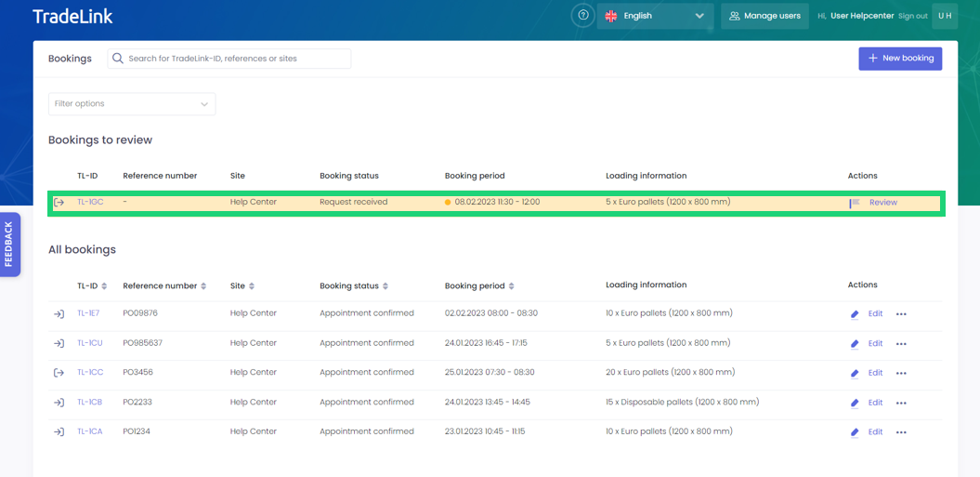Open the three-dot menu for PO985637 booking

coord(901,344)
